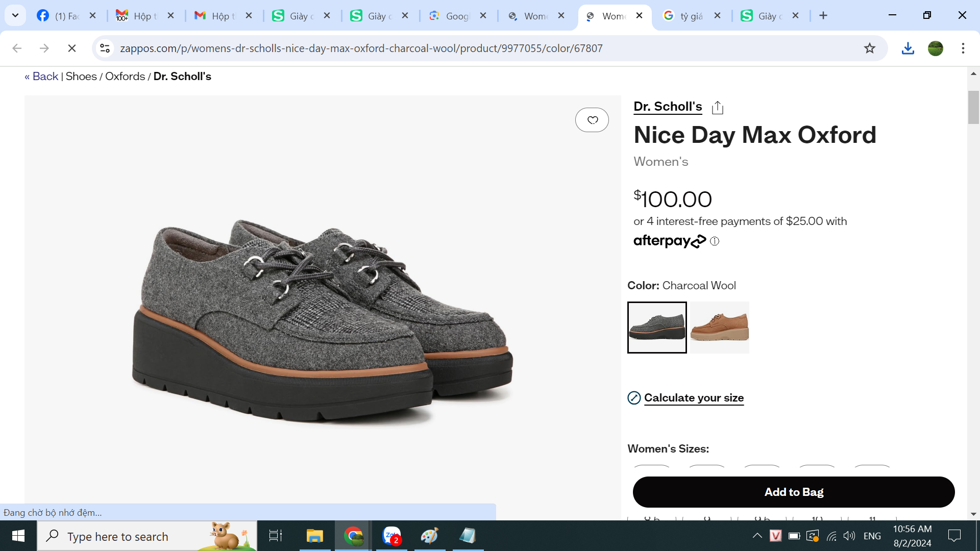
Task: Stop loading the page
Action: (x=72, y=48)
